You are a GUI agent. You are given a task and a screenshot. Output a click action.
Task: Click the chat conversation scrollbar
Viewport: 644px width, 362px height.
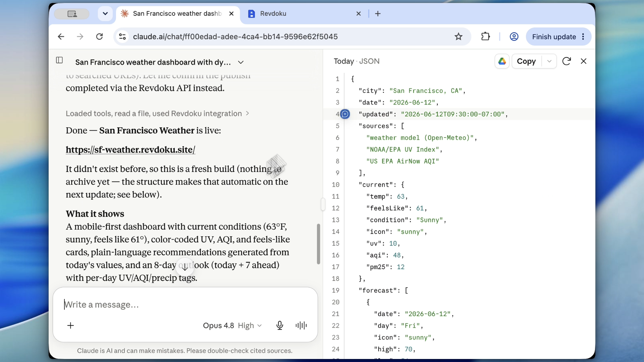pos(318,244)
